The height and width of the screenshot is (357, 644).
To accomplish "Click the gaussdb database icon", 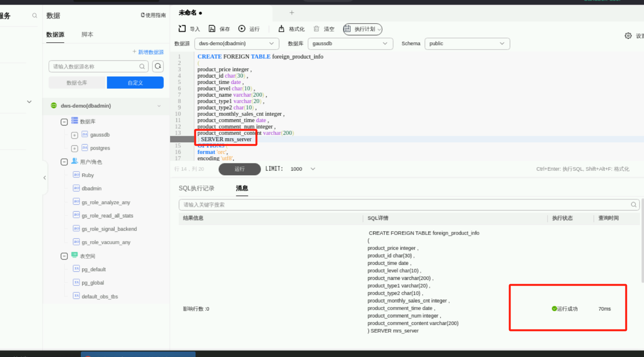I will tap(85, 134).
